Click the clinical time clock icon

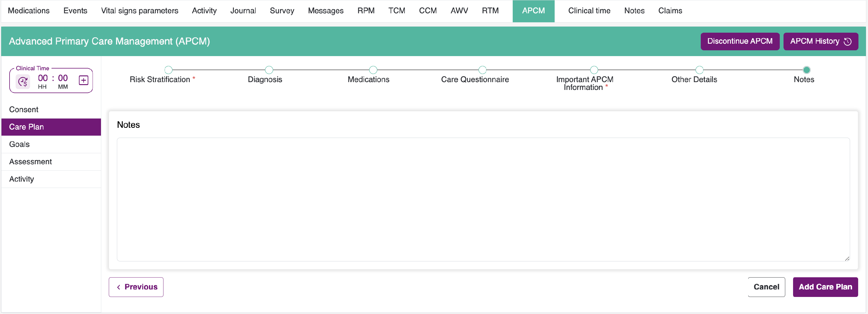click(x=23, y=82)
